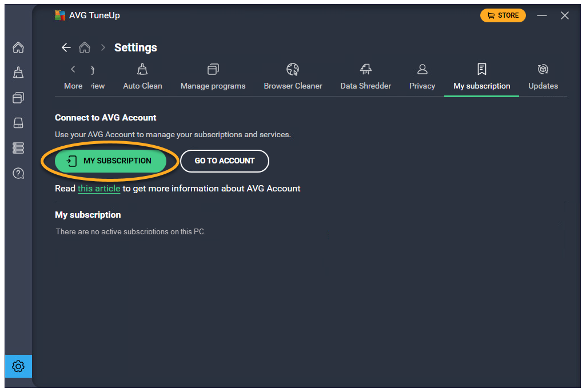
Task: Open the help question mark icon
Action: pos(18,173)
